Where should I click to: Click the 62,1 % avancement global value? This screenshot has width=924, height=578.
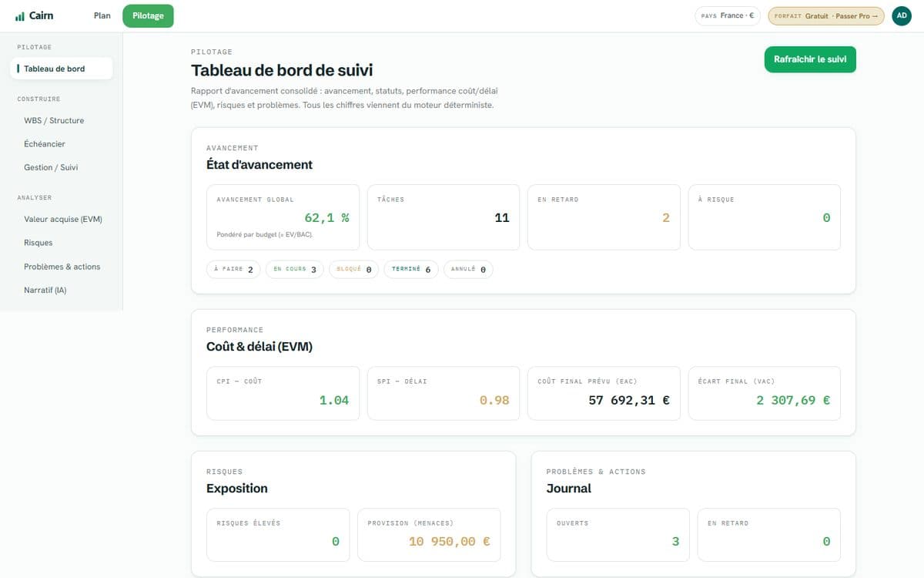[x=326, y=218]
